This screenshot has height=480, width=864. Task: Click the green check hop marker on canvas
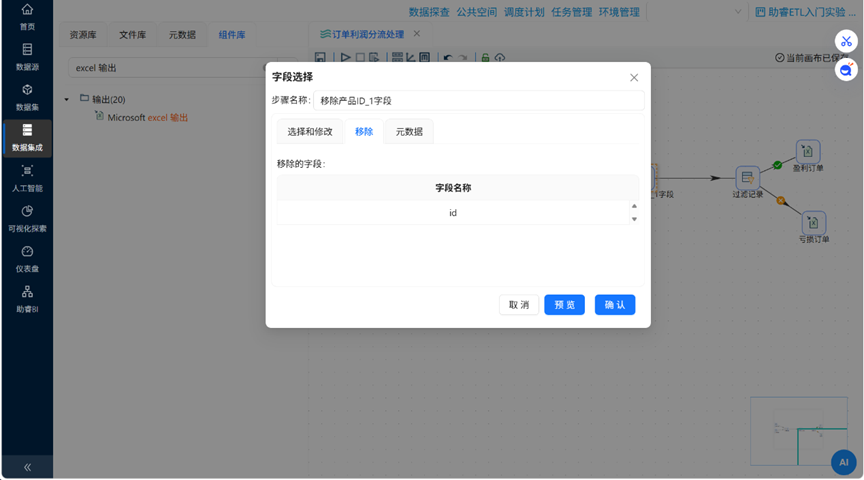tap(777, 165)
